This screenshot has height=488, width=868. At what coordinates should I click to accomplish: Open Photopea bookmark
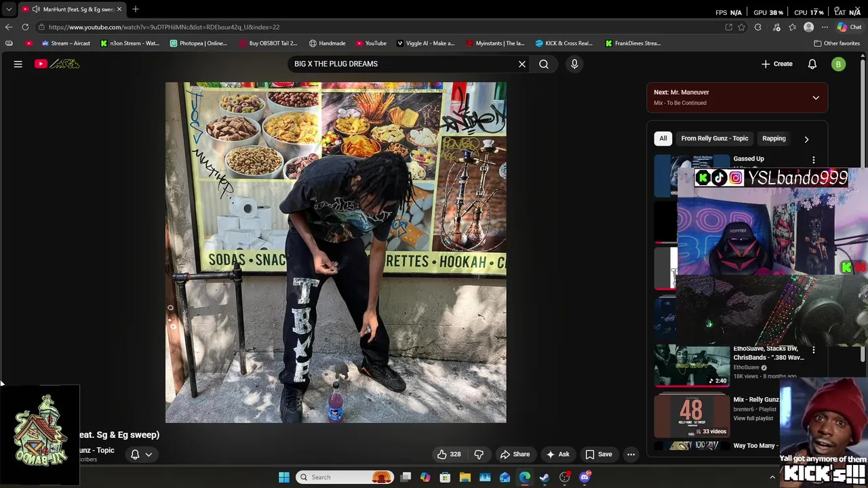tap(199, 43)
